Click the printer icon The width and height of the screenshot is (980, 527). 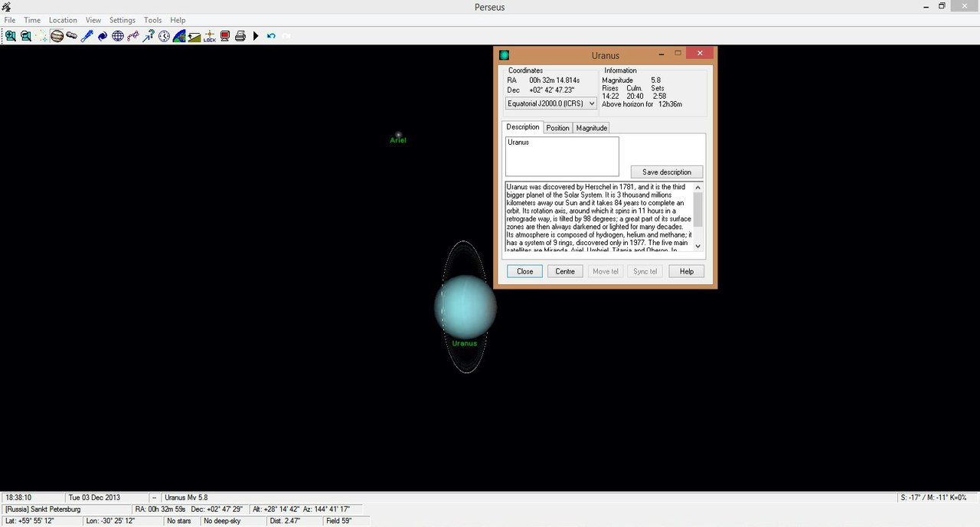coord(240,36)
